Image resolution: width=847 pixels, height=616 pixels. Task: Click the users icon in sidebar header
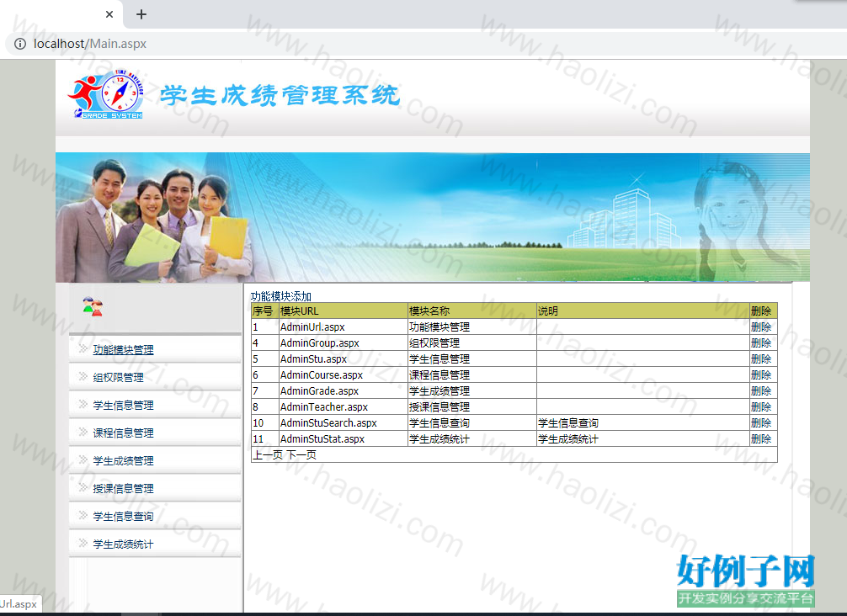(93, 306)
